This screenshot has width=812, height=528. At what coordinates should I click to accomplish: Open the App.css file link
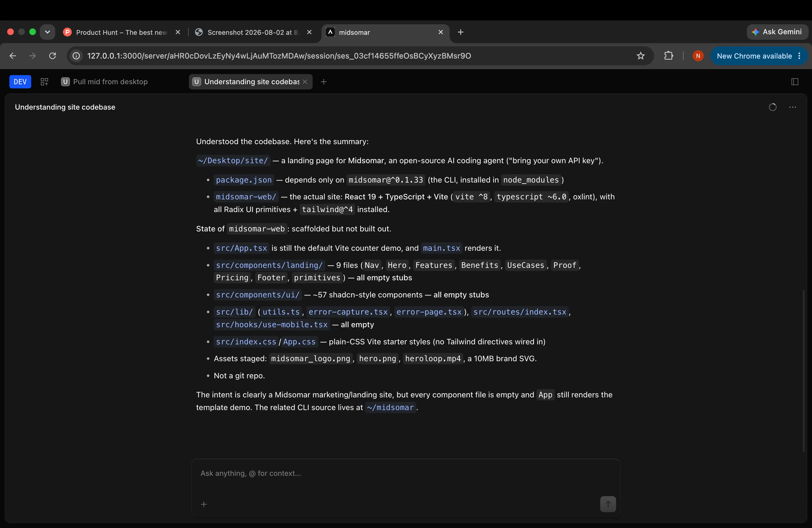tap(299, 342)
